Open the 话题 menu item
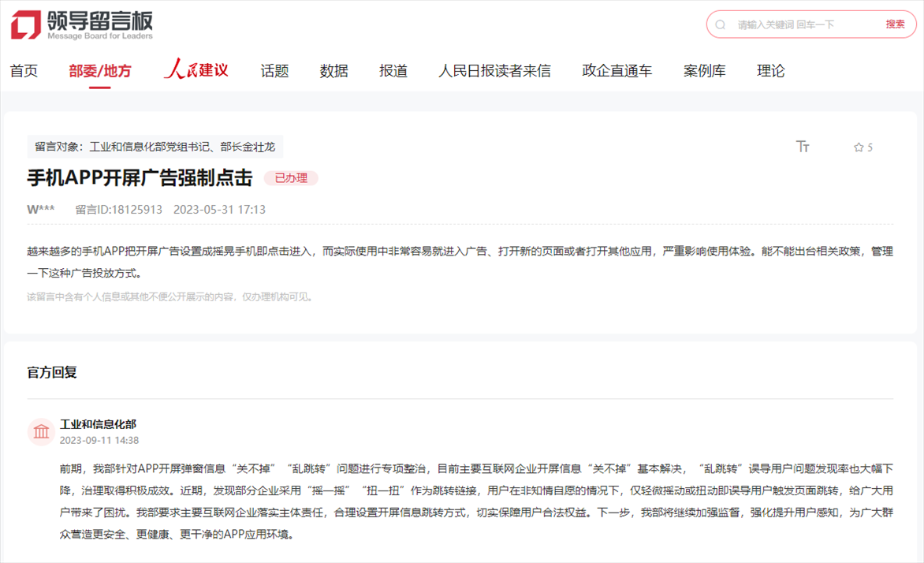Viewport: 924px width, 563px height. click(x=274, y=71)
